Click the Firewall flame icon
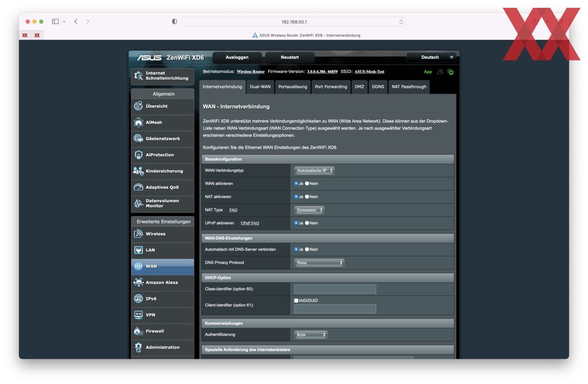588x384 pixels. [138, 331]
